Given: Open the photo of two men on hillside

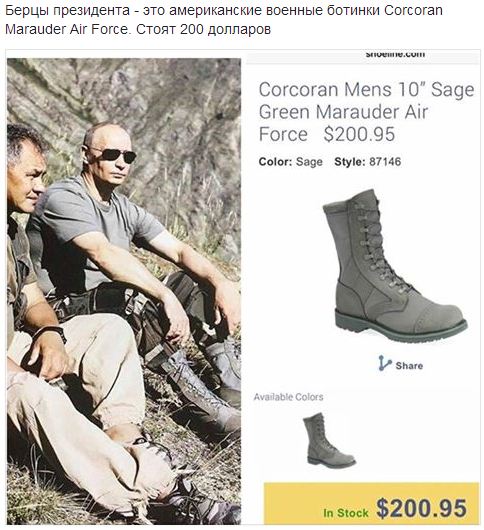Looking at the screenshot, I should point(124,291).
